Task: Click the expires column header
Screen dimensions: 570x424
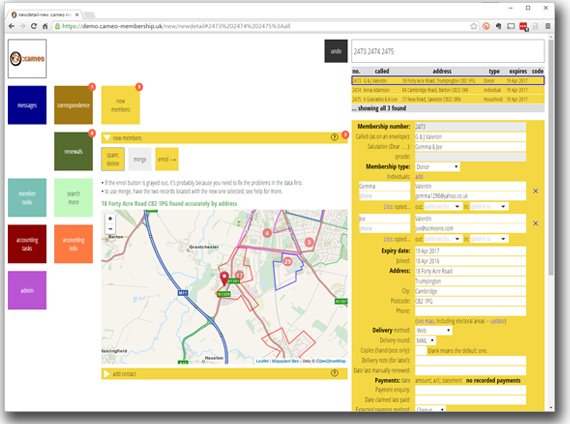Action: [518, 71]
